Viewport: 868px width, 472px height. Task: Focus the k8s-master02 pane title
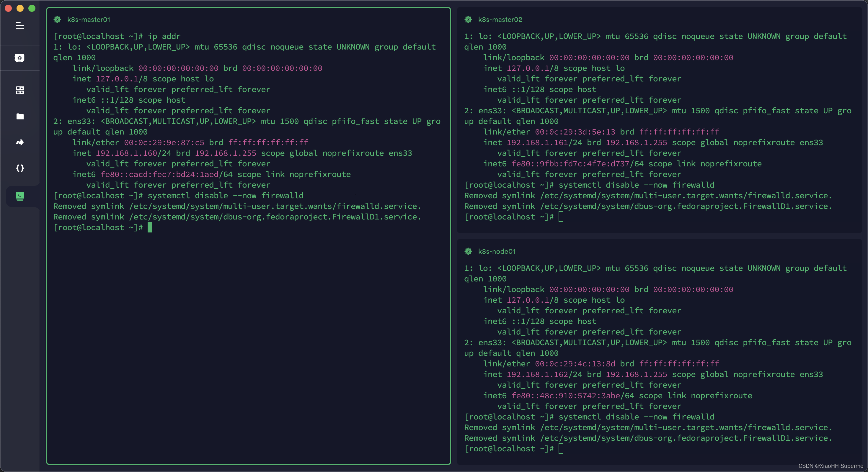[500, 19]
